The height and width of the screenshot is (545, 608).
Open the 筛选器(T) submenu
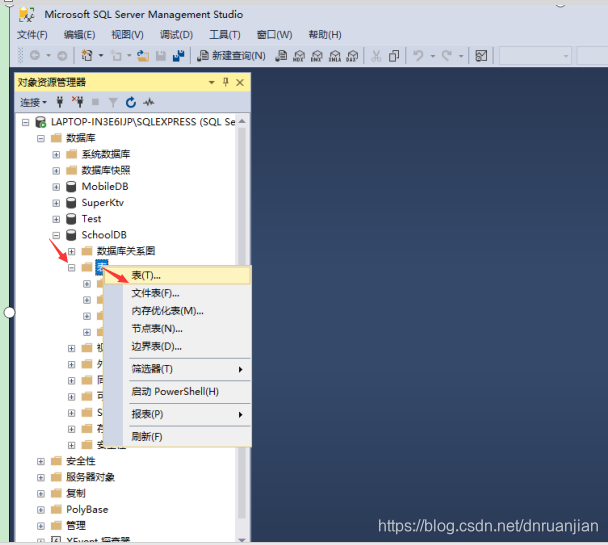[x=178, y=369]
